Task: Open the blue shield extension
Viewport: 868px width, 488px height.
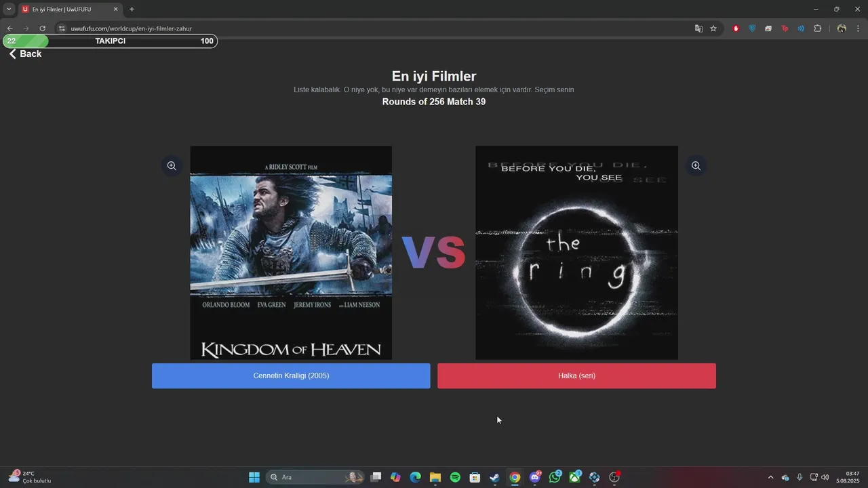Action: point(752,28)
